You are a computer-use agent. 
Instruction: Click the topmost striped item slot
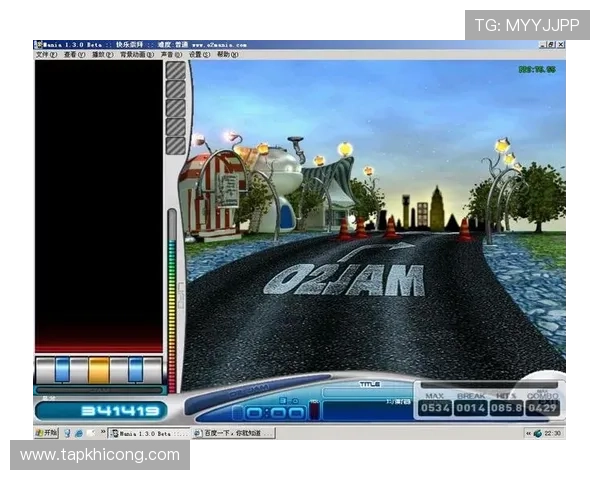[x=176, y=70]
